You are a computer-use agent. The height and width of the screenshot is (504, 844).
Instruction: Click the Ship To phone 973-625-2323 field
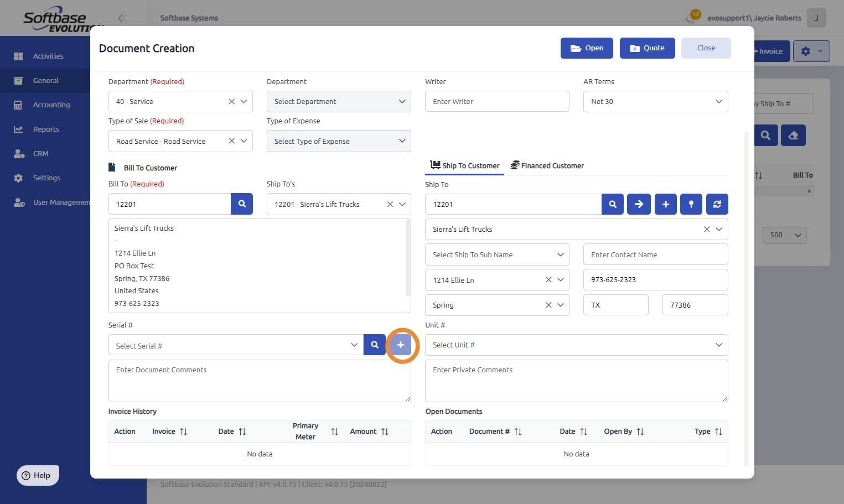[x=655, y=280]
